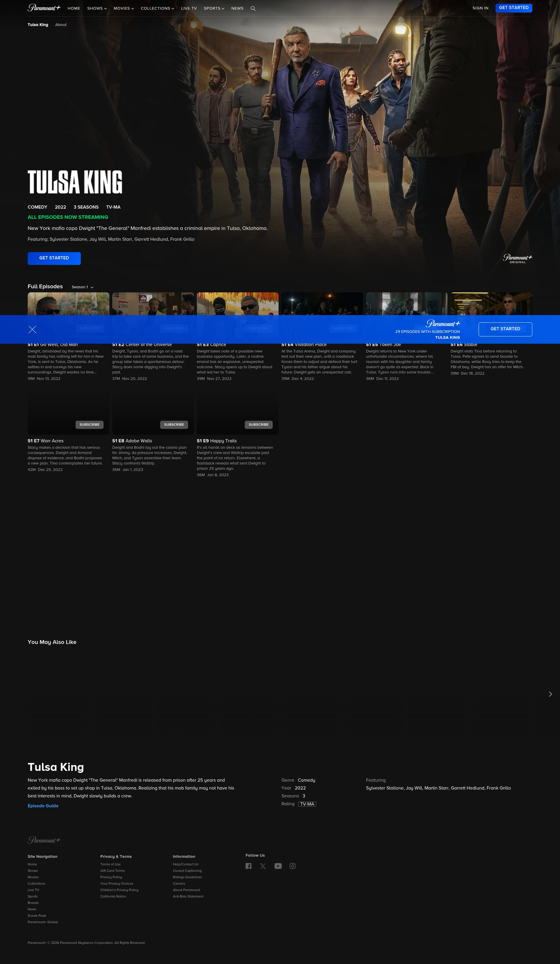Open footer Collections link
The image size is (560, 964).
[x=36, y=884]
